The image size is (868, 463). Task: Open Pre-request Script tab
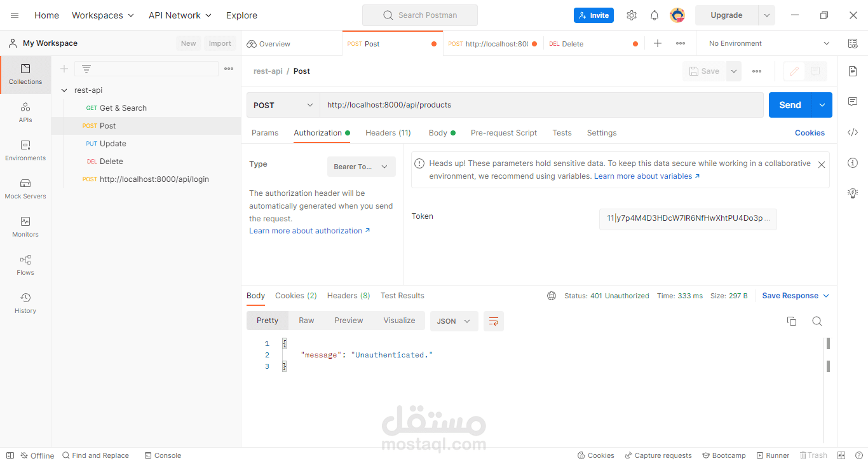[x=504, y=133]
